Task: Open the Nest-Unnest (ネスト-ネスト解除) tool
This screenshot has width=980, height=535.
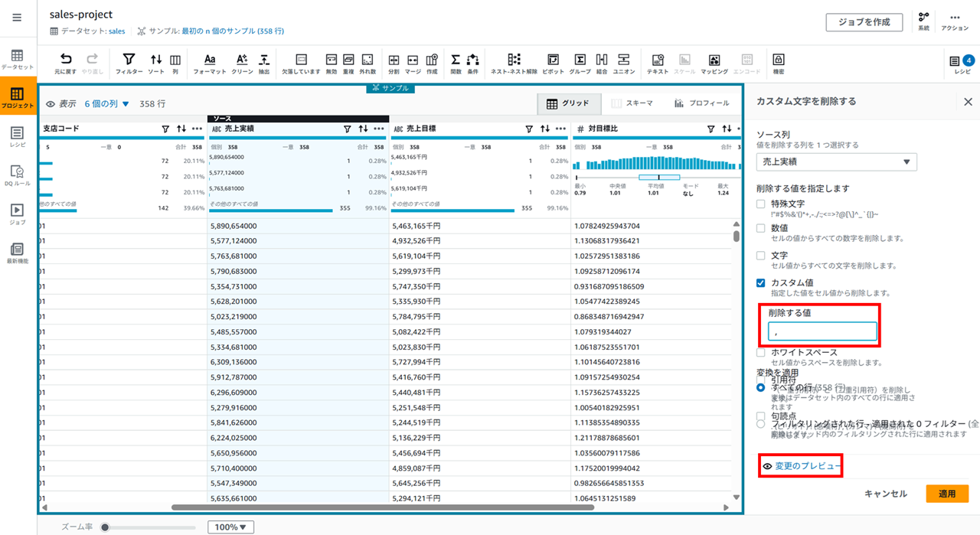Action: click(x=514, y=64)
